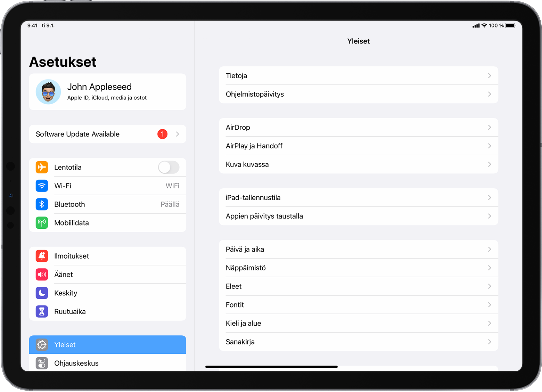Open Ohjauskeskus via its switches icon
542x392 pixels.
click(42, 363)
